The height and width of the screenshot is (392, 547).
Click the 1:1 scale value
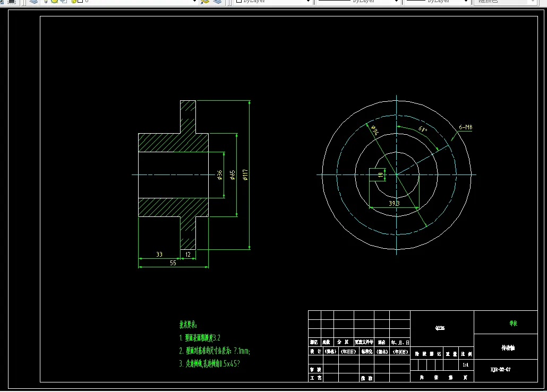point(465,365)
